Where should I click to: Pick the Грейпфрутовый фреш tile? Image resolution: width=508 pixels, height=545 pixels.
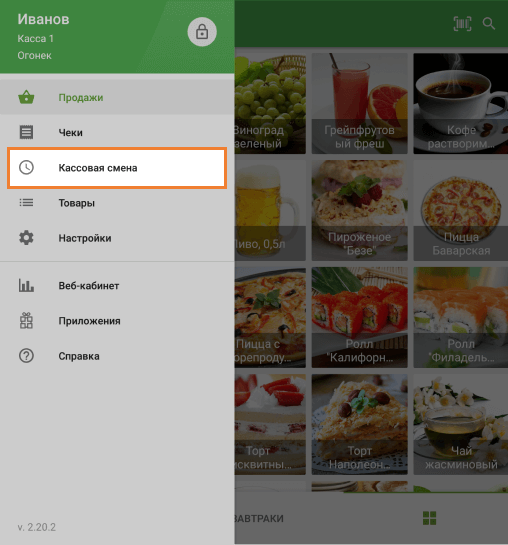tap(360, 104)
